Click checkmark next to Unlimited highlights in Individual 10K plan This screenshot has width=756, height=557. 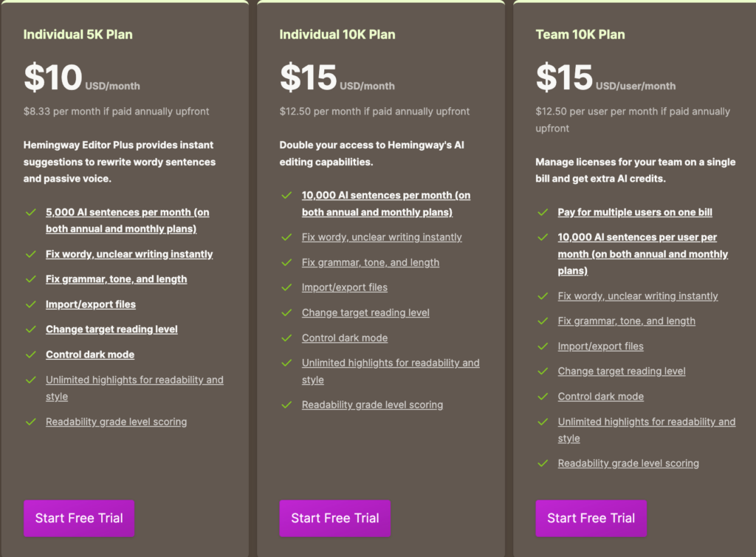pos(287,363)
